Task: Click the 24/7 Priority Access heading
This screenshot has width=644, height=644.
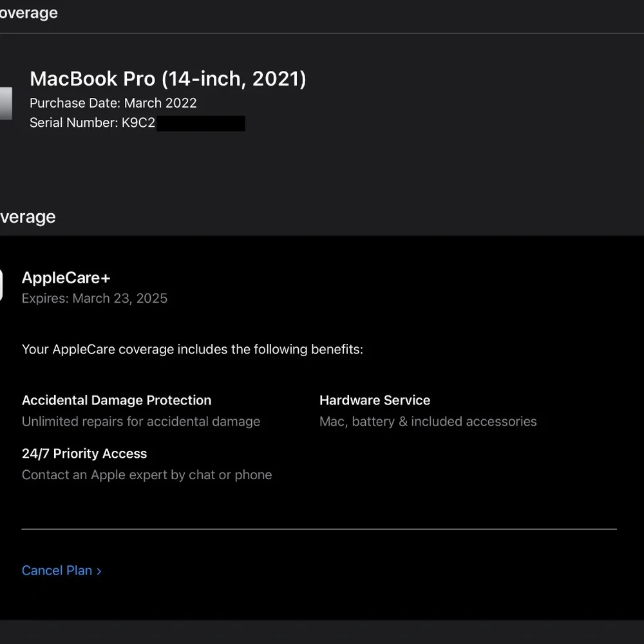Action: coord(84,453)
